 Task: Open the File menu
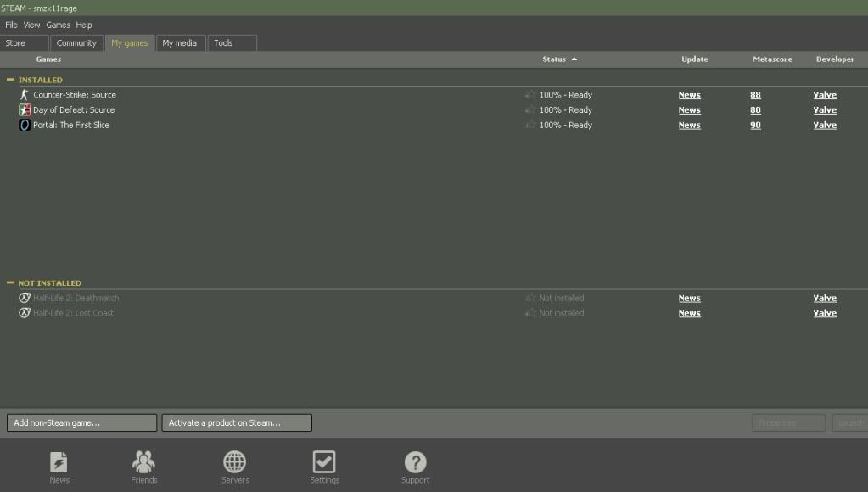[x=11, y=25]
